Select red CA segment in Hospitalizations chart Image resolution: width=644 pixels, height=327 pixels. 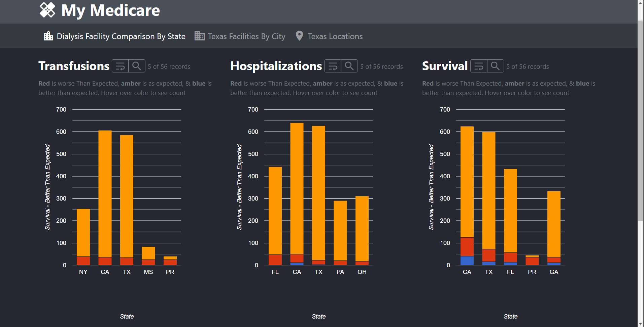tap(297, 259)
